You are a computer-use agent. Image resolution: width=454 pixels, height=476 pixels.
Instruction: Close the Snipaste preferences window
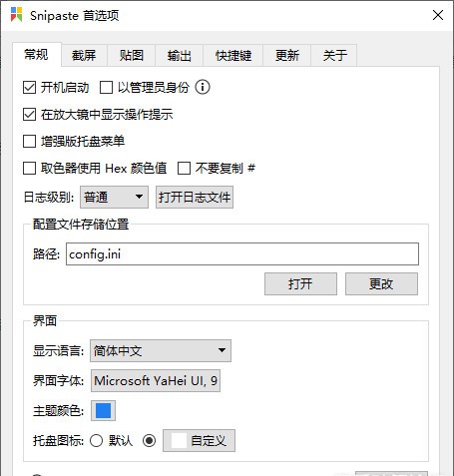coord(438,15)
